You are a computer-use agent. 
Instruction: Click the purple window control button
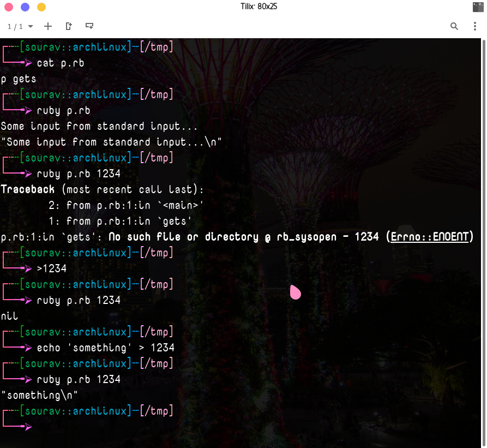(x=25, y=7)
